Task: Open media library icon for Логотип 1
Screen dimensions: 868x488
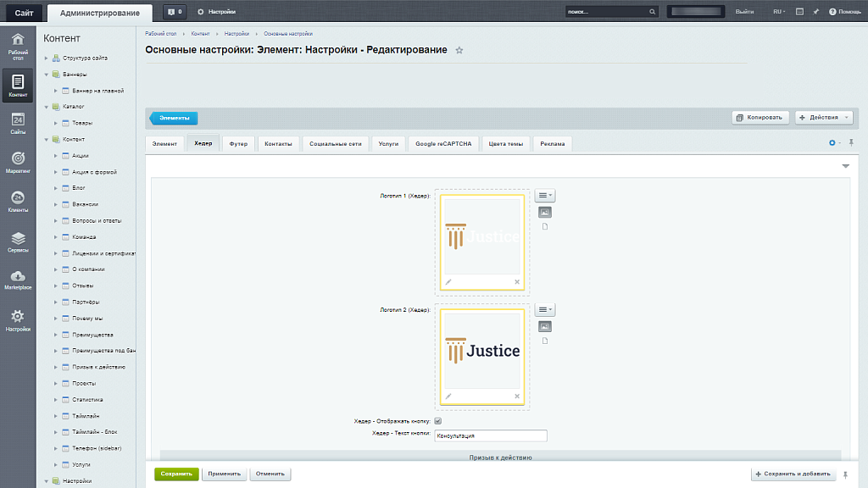Action: (545, 212)
